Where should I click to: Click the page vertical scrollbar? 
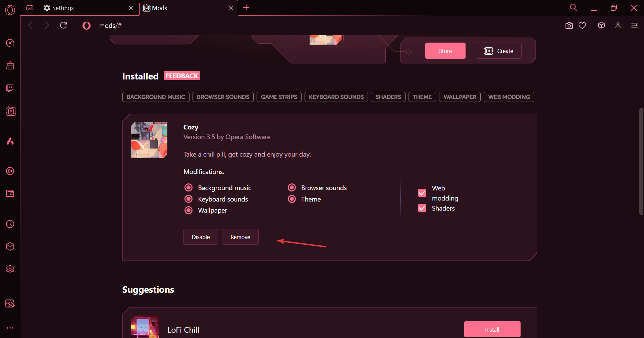pyautogui.click(x=641, y=162)
